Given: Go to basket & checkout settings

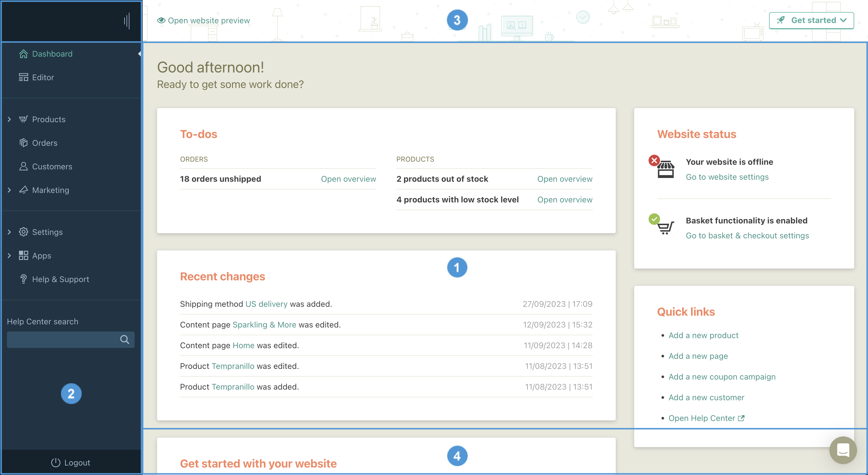Looking at the screenshot, I should tap(747, 235).
